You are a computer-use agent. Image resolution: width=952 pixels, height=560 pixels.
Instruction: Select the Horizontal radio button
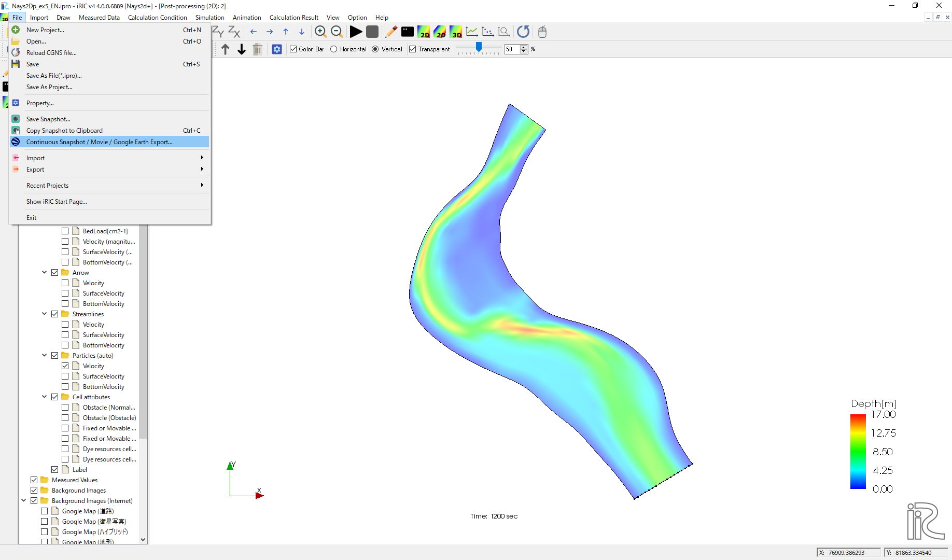(x=334, y=49)
